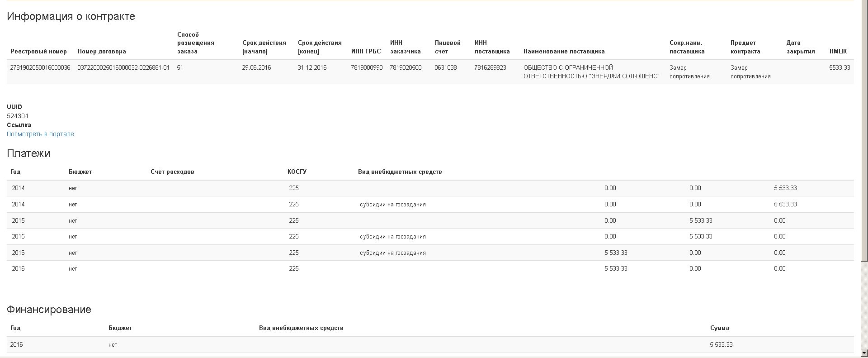Screen dimensions: 868x358
Task: Click the vertical scrollbar thumb
Action: 864,131
